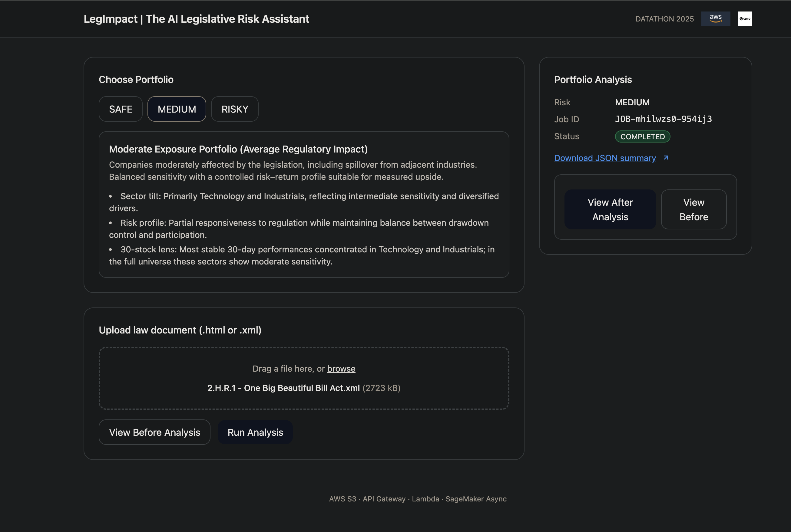Click the Portfolio Analysis panel title
The height and width of the screenshot is (532, 791).
593,79
